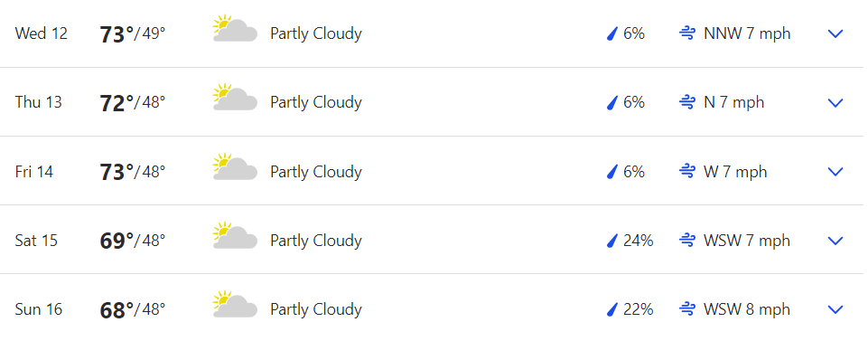Viewport: 868px width, 341px height.
Task: Select the Wed 12 date label
Action: click(41, 33)
